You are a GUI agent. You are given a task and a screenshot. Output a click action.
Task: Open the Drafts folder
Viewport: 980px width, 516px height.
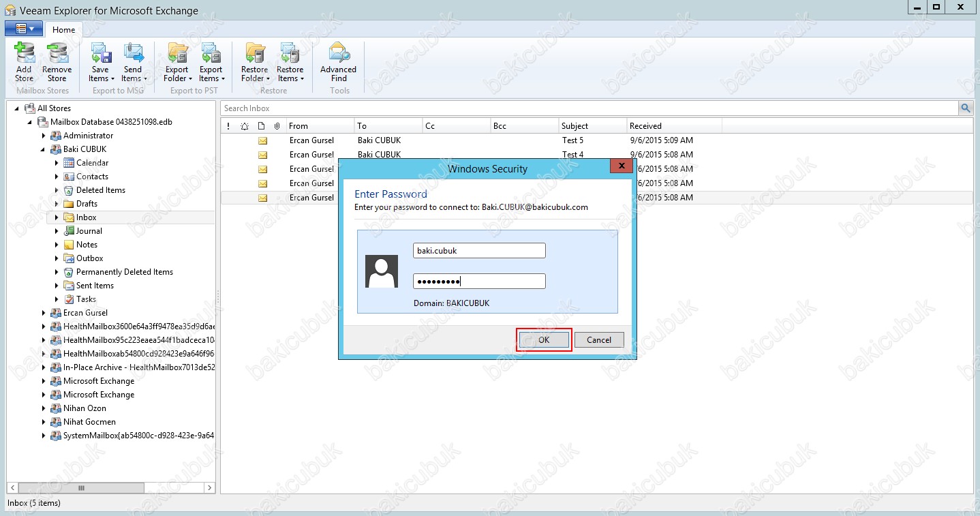[87, 203]
